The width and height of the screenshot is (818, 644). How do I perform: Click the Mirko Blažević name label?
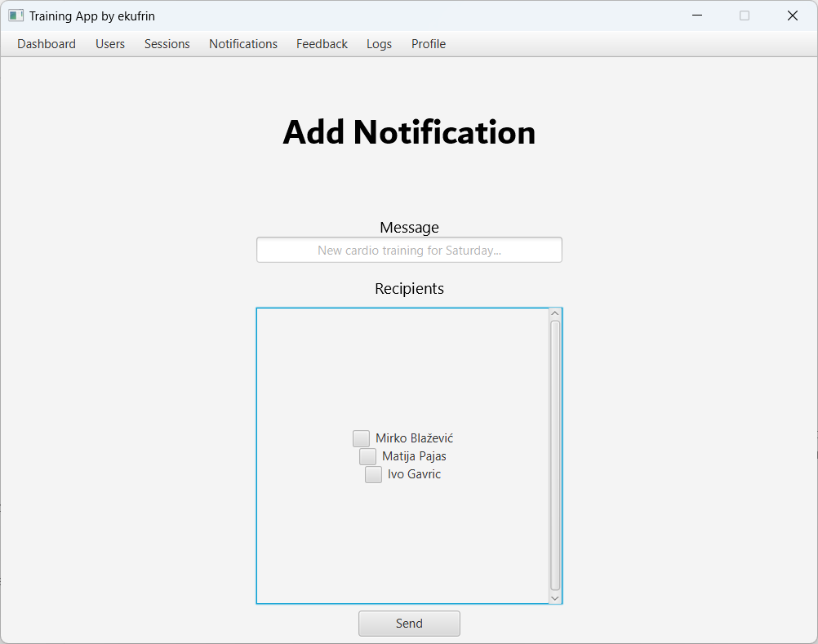(x=414, y=438)
